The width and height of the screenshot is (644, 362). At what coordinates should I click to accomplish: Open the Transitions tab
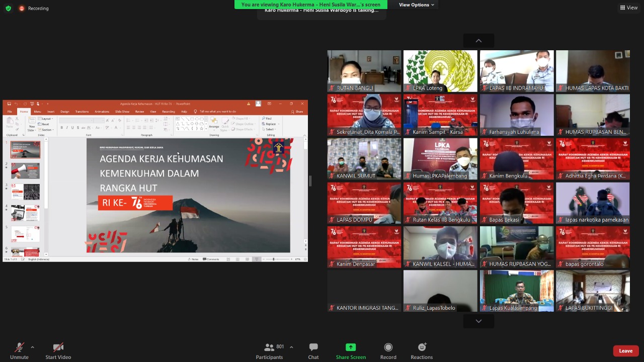point(82,112)
